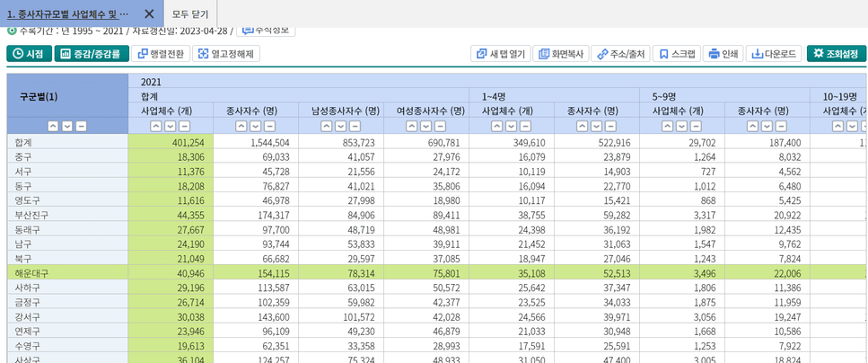The width and height of the screenshot is (868, 363).
Task: Sort 여성종사자수 column ascending
Action: 412,127
